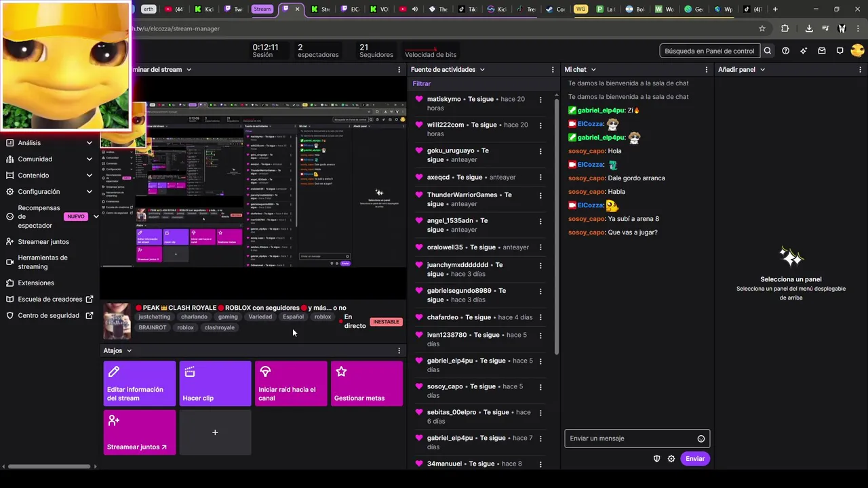This screenshot has width=868, height=488.
Task: Click the Velocidad de bits graph
Action: (431, 51)
